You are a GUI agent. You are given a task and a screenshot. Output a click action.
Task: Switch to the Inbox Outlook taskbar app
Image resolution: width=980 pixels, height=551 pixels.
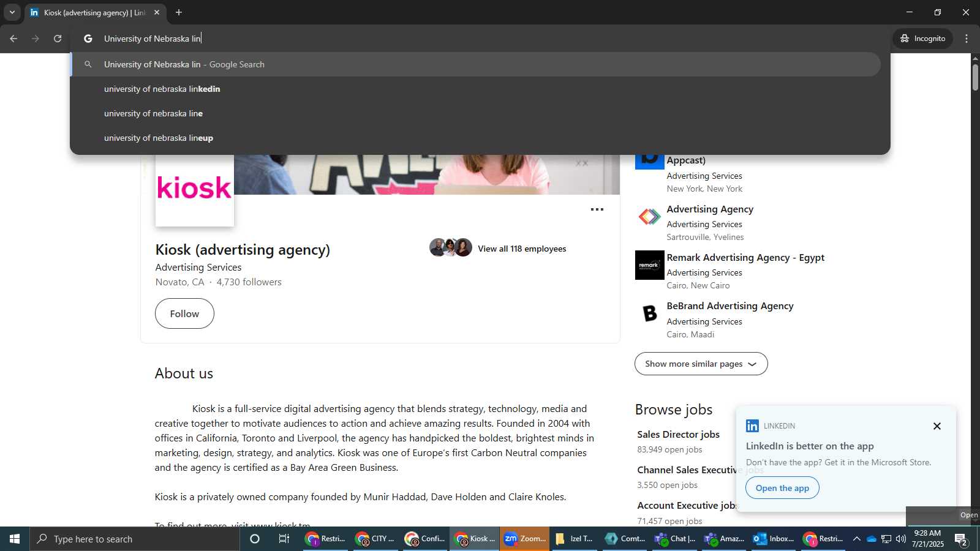(773, 539)
